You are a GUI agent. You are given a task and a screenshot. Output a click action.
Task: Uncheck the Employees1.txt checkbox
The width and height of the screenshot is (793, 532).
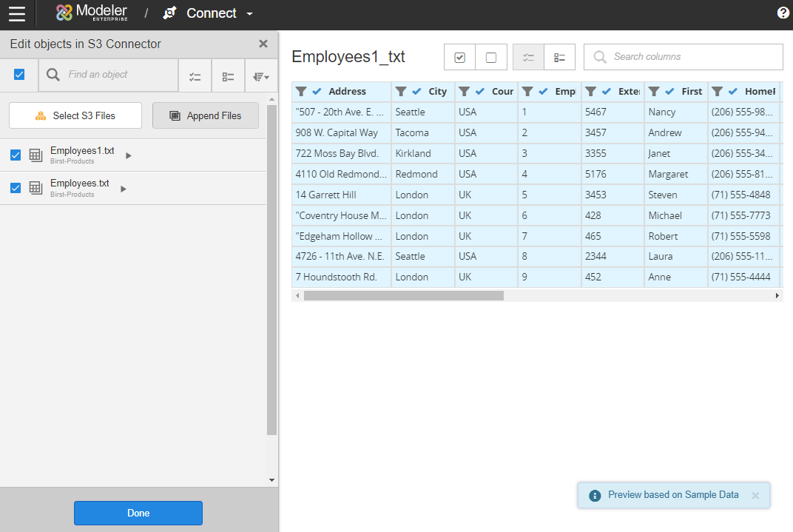16,155
